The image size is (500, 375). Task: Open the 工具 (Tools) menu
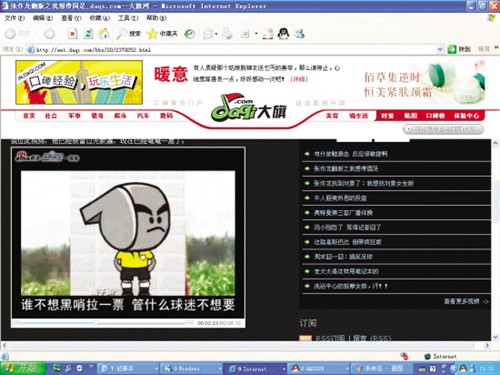(x=128, y=18)
